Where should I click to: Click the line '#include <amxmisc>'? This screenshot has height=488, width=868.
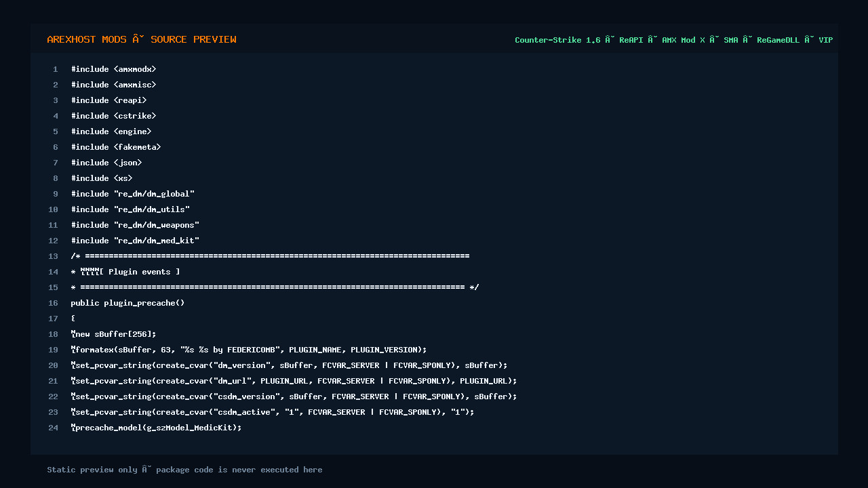click(113, 85)
